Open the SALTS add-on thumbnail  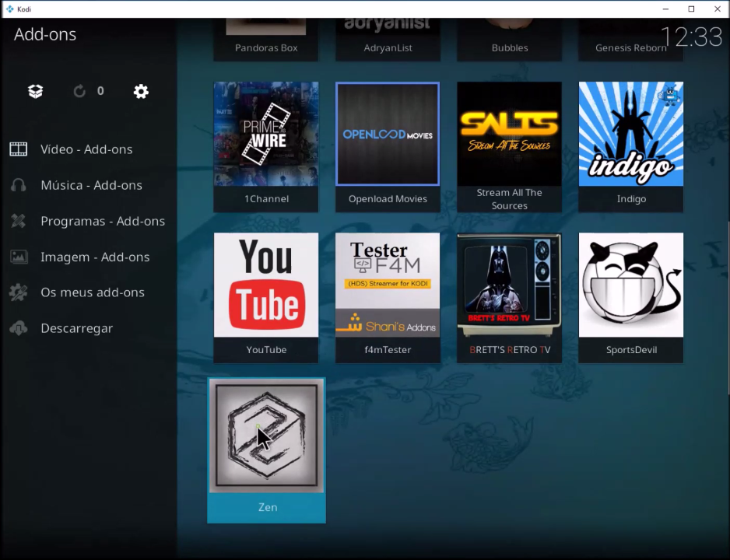click(x=509, y=134)
